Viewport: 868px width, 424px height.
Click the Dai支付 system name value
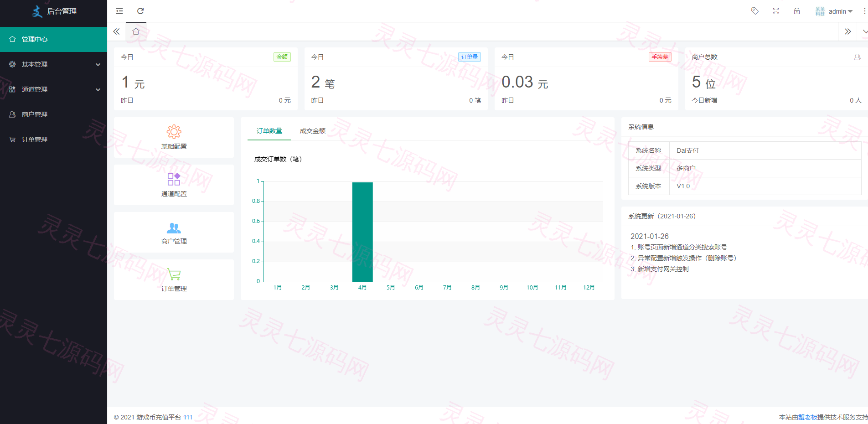687,150
